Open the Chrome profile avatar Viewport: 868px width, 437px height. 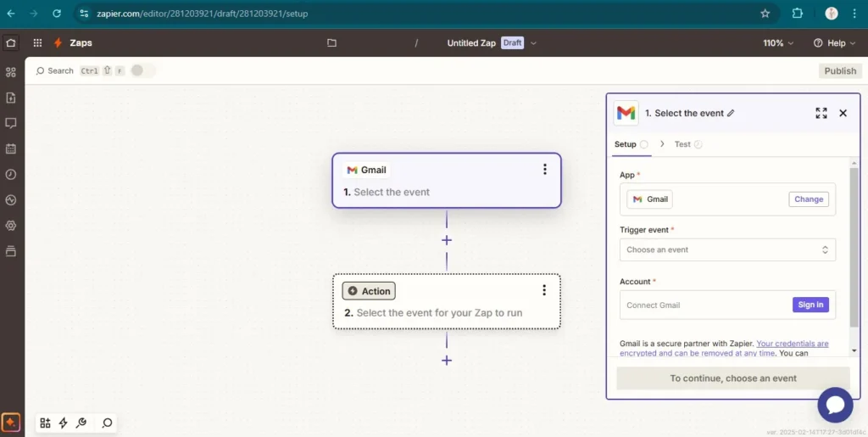pos(832,14)
